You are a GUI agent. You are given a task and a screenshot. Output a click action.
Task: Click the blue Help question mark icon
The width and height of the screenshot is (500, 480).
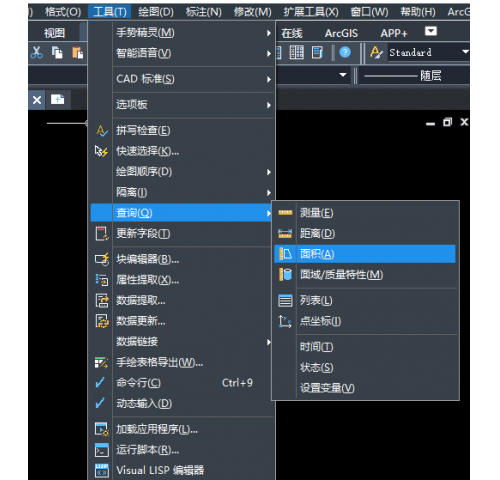click(x=345, y=52)
